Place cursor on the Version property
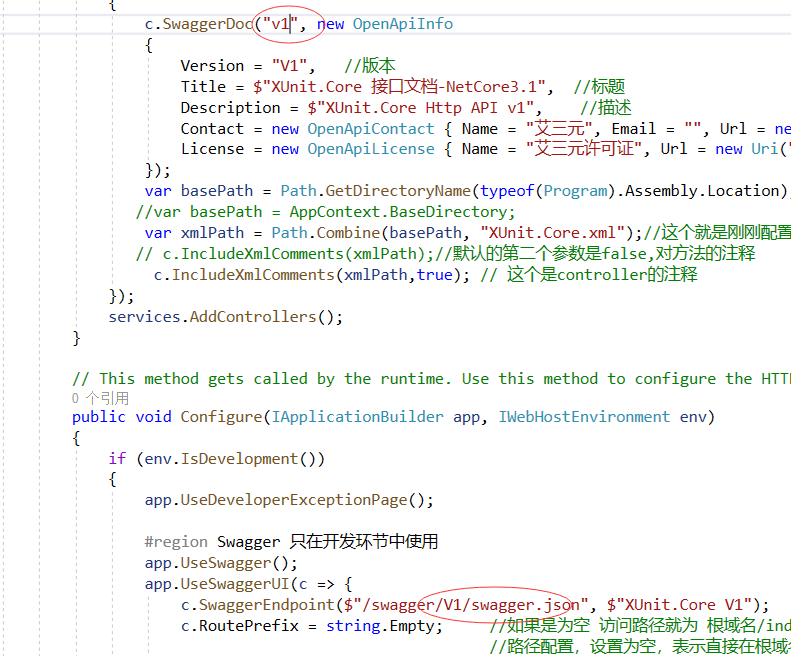Viewport: 791px width, 656px height. point(212,66)
